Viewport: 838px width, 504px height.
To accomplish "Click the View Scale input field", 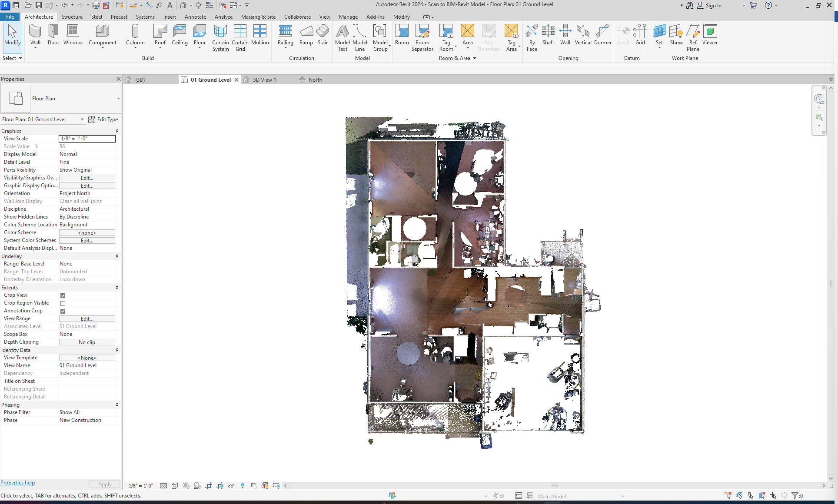I will (x=87, y=139).
